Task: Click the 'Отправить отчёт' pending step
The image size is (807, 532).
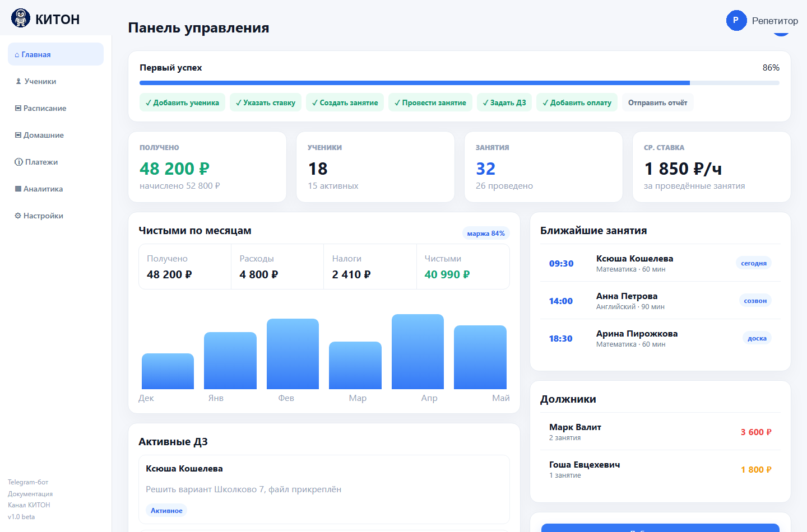Action: click(x=657, y=102)
